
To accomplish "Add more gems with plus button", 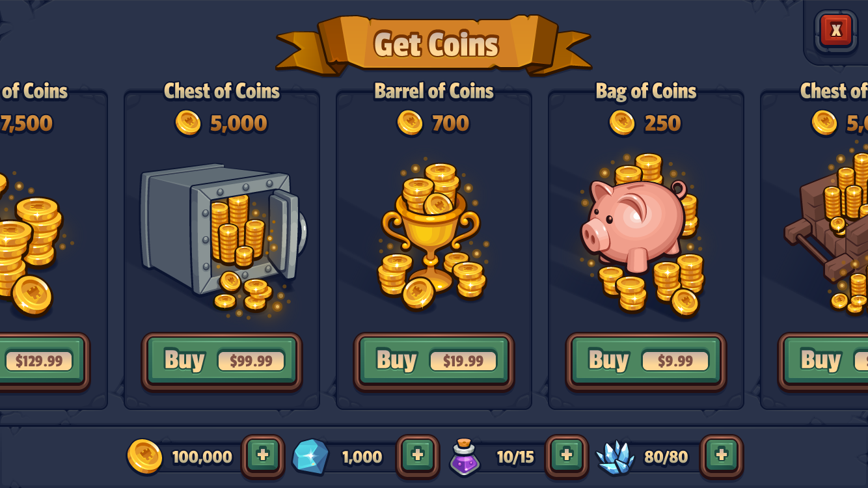I will point(418,455).
